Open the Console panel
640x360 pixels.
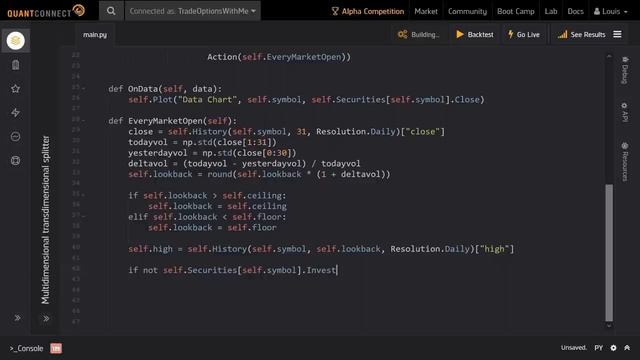point(27,348)
